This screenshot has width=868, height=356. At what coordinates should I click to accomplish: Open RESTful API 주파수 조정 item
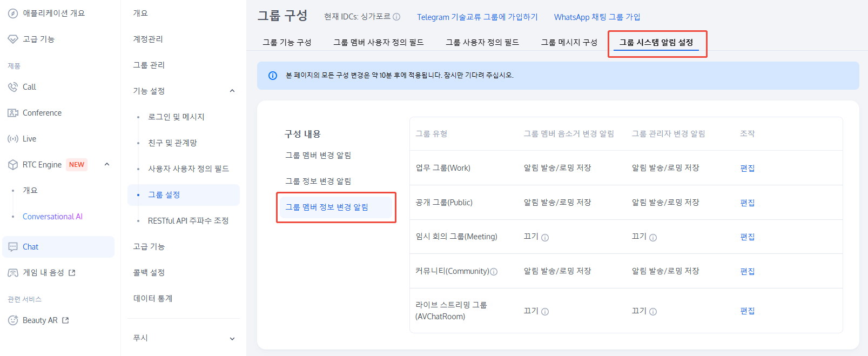coord(189,220)
